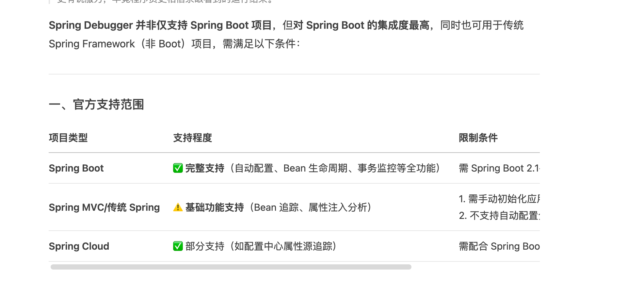Click the Spring Boot cell in first column
644x281 pixels.
point(76,168)
